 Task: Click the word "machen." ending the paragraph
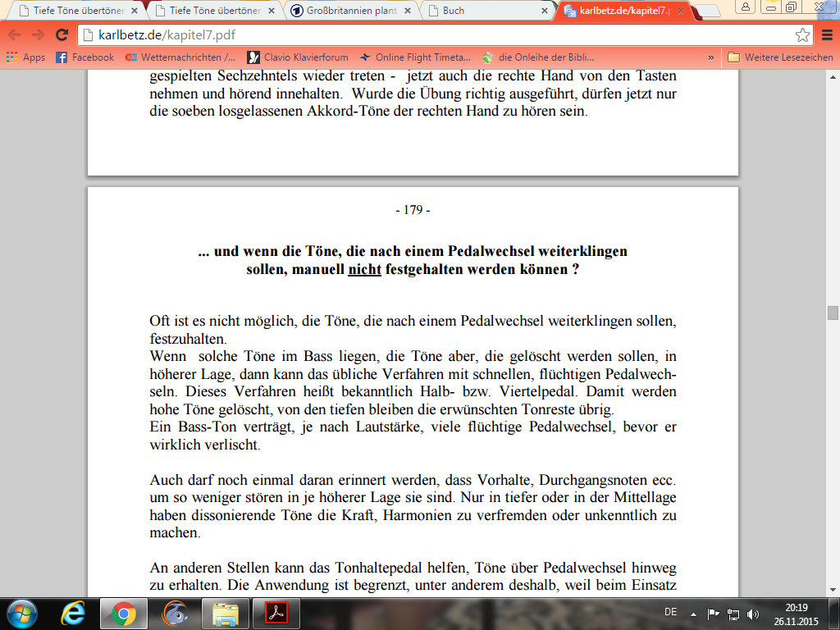pos(176,533)
